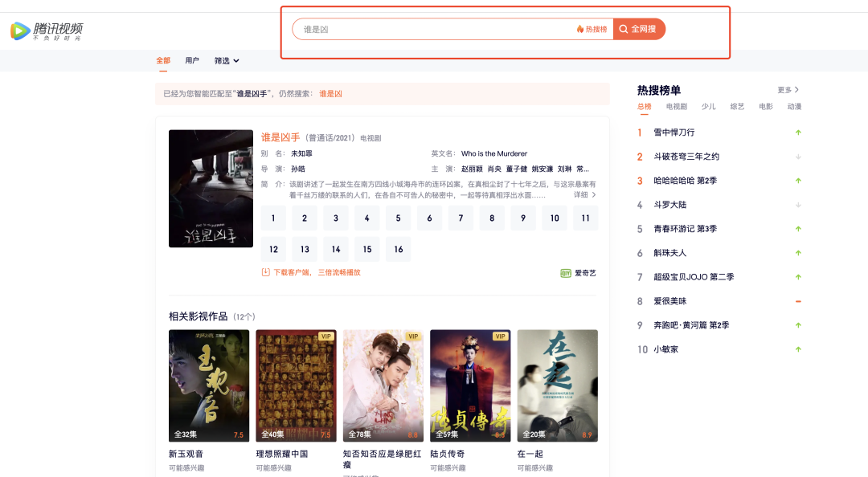Click the 全网搜 search button

click(x=639, y=27)
